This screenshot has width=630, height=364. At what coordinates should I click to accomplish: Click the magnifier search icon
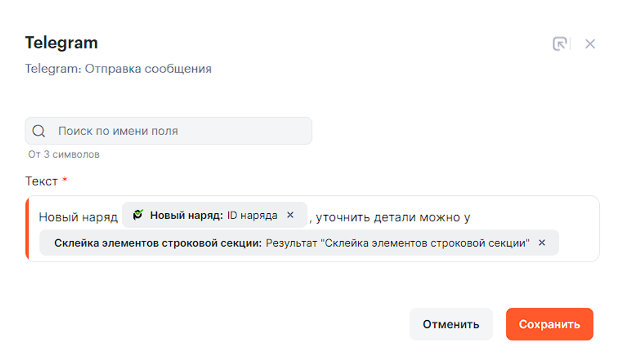(x=39, y=131)
